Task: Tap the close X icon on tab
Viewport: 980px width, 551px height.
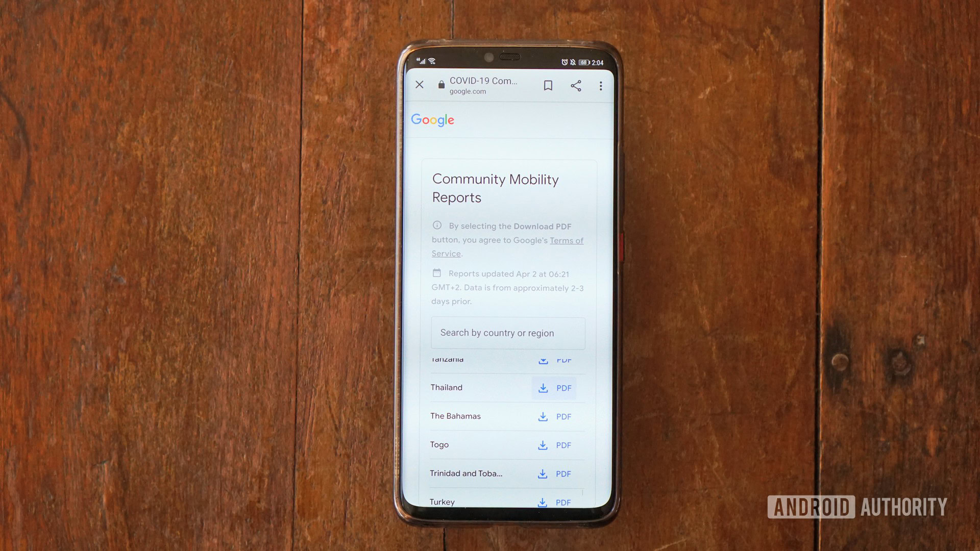Action: pyautogui.click(x=419, y=85)
